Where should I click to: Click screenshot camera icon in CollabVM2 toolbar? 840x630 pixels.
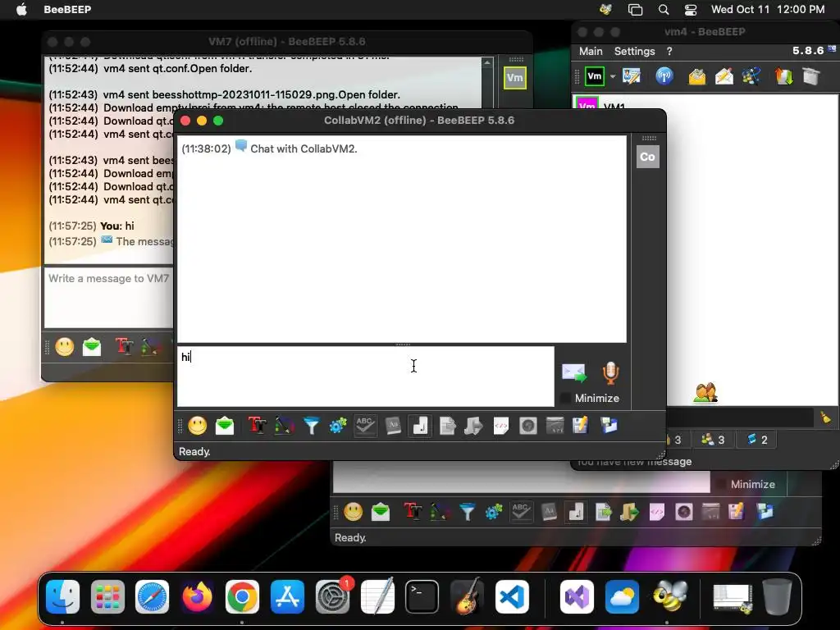pos(528,426)
